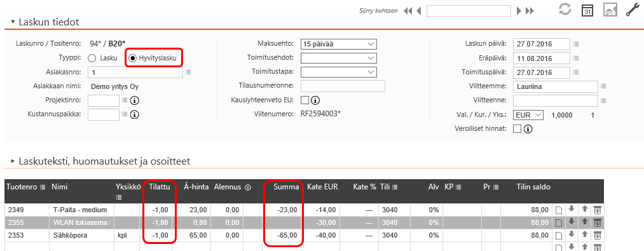Viewport: 644px width, 251px height.
Task: Open Pr column header list icon
Action: tap(496, 187)
